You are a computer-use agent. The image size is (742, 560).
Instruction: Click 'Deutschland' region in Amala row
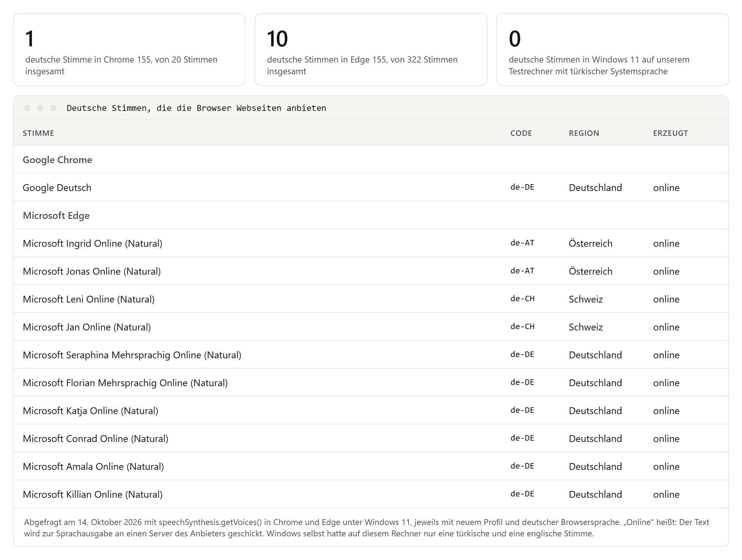[x=595, y=466]
